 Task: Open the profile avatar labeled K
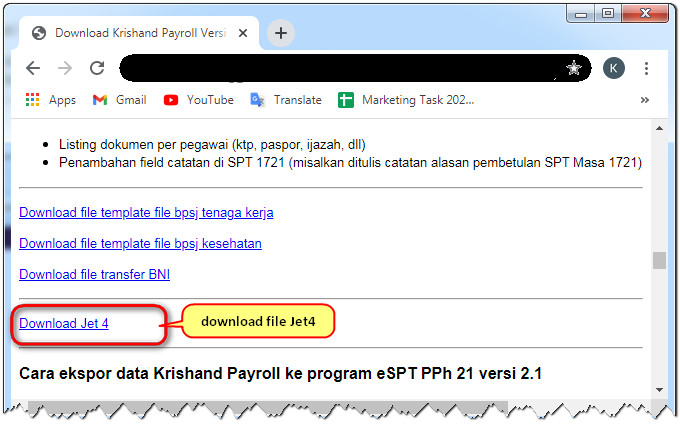coord(613,68)
